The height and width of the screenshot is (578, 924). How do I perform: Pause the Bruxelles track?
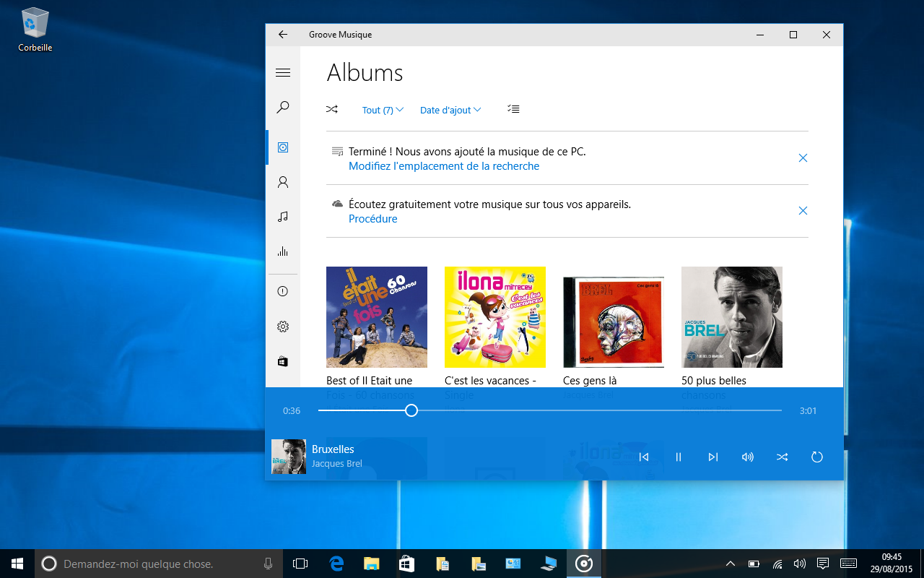[679, 457]
